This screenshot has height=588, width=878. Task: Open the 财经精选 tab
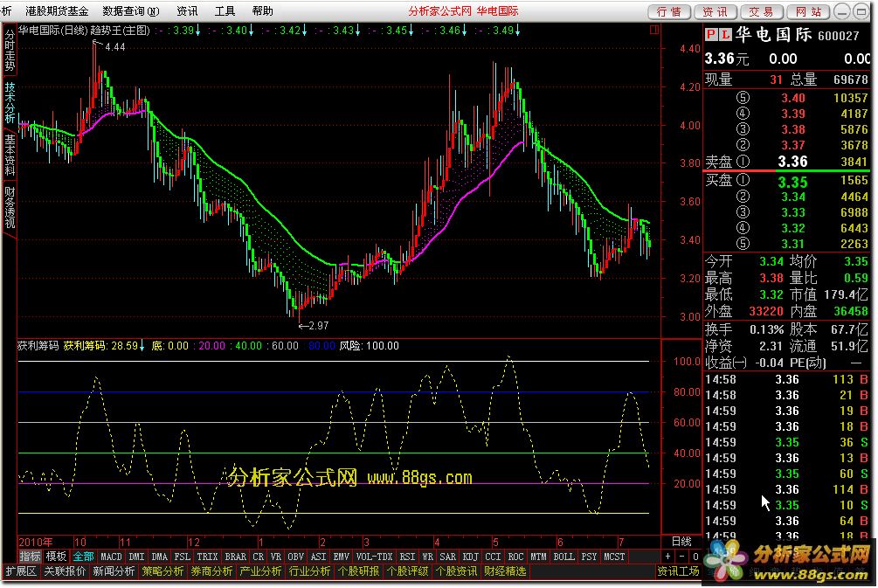click(505, 571)
